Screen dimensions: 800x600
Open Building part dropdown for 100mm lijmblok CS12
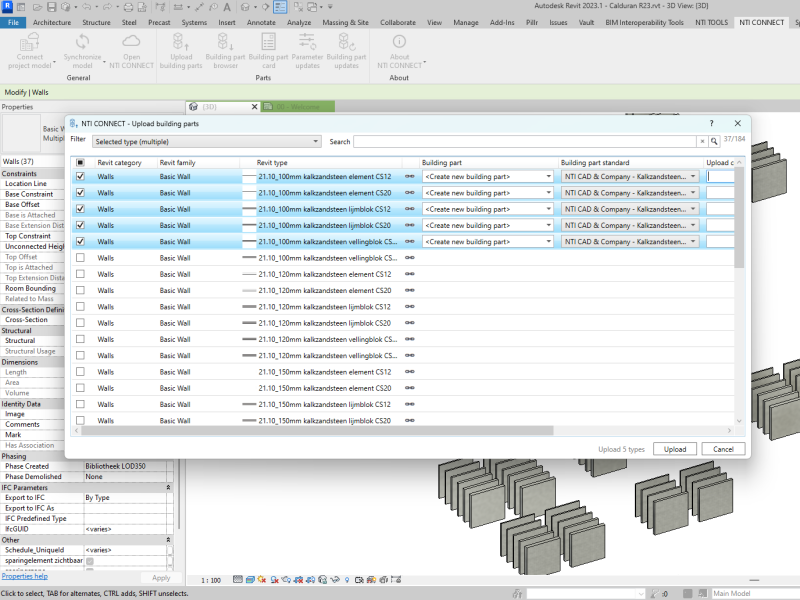point(488,209)
